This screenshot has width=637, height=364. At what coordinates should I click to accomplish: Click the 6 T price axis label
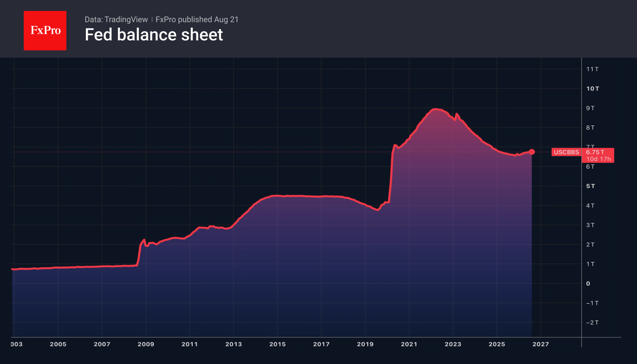click(590, 166)
